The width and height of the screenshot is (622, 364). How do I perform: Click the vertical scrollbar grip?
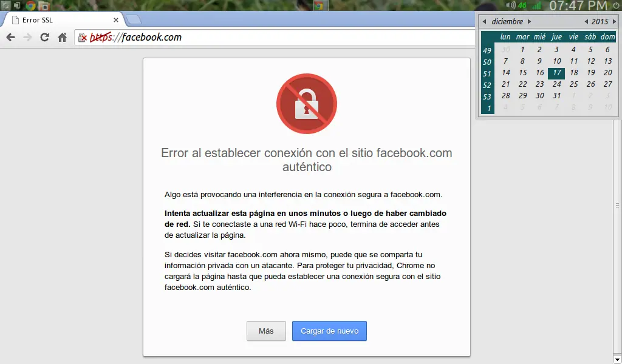pyautogui.click(x=617, y=205)
